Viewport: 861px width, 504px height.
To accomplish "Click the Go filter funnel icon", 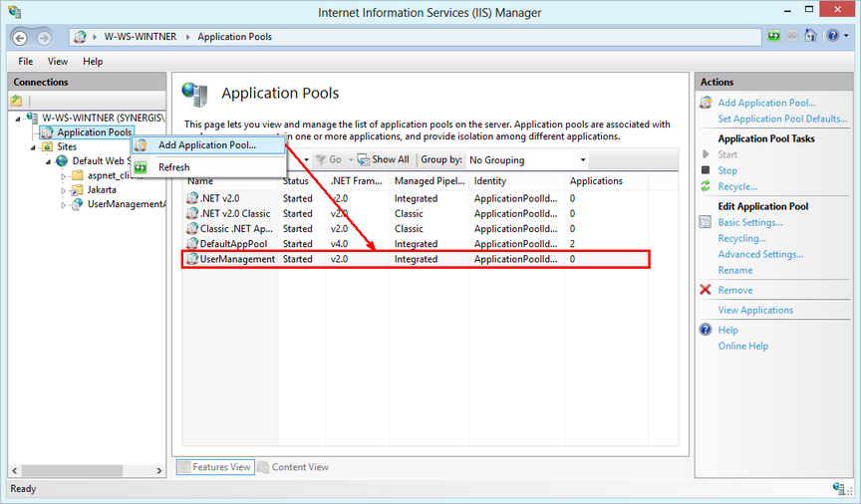I will tap(321, 159).
